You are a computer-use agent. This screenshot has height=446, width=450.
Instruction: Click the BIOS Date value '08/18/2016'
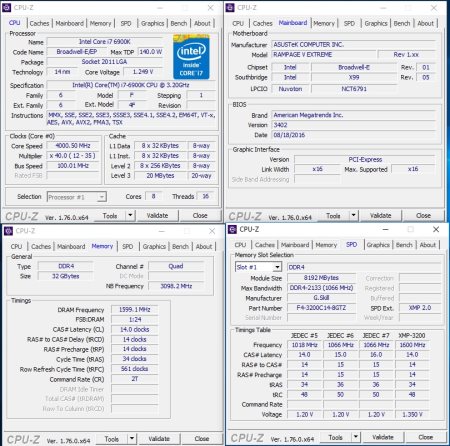click(354, 135)
